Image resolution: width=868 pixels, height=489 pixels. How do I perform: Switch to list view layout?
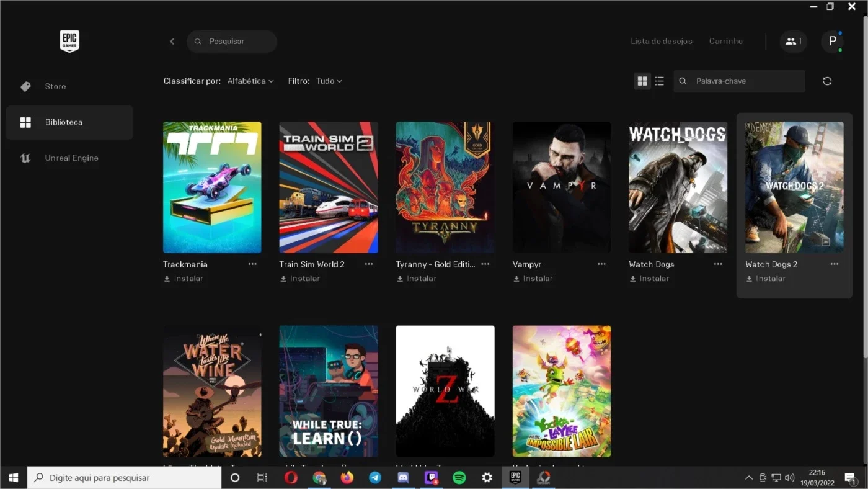[660, 81]
